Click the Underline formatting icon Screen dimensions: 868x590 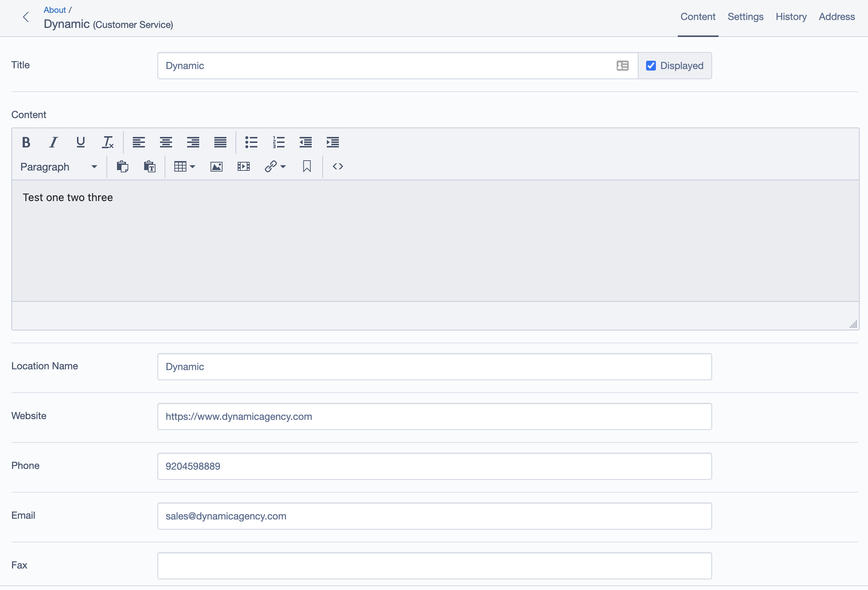click(x=80, y=141)
